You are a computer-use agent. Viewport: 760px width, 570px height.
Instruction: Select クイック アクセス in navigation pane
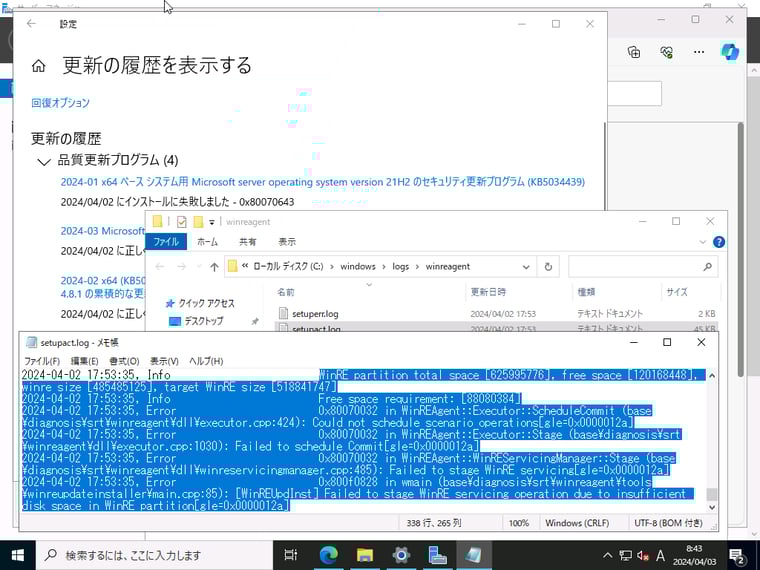[200, 303]
